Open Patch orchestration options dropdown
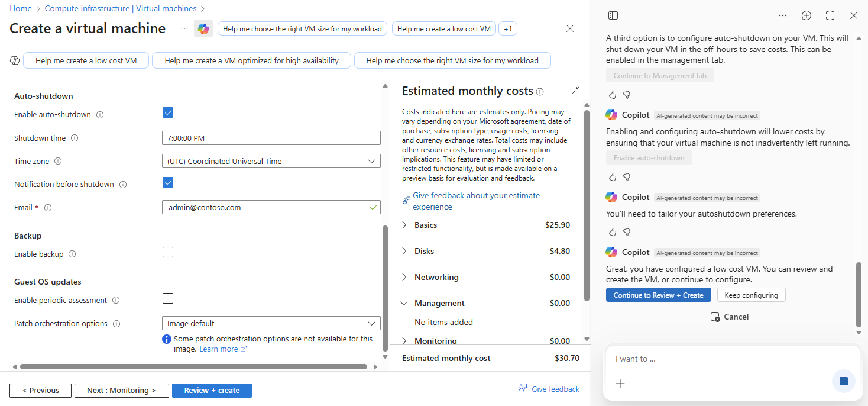Image resolution: width=868 pixels, height=406 pixels. click(x=271, y=323)
